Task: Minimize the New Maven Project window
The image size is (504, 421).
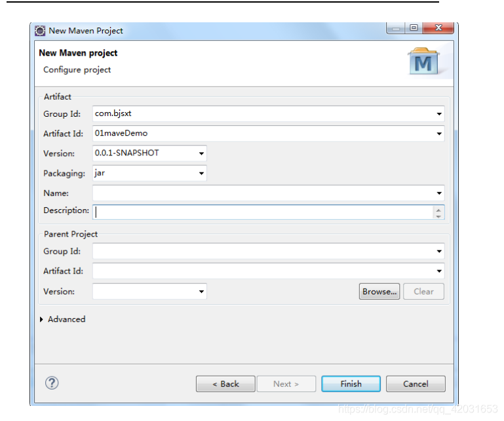Action: pos(396,28)
